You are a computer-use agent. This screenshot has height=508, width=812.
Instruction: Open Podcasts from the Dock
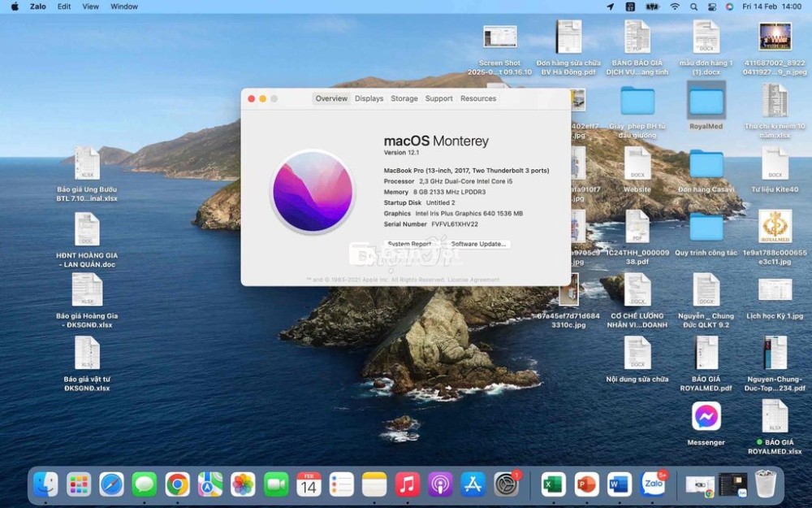[440, 484]
